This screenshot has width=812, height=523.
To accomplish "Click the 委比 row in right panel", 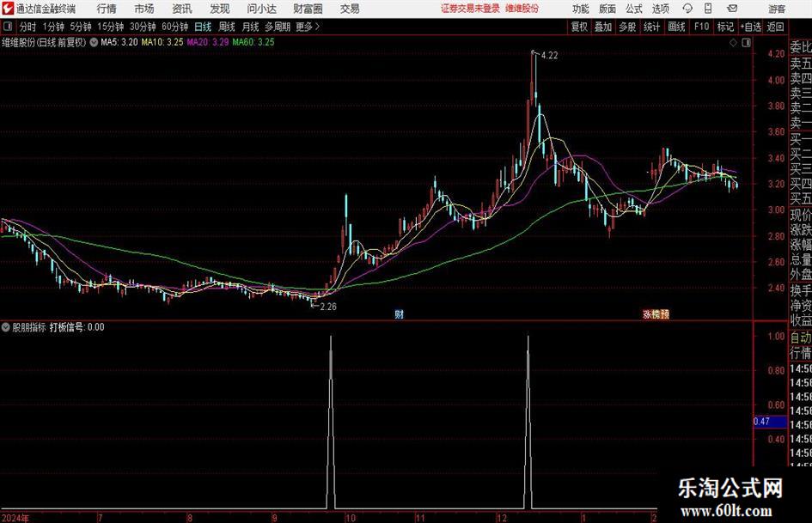I will 801,47.
